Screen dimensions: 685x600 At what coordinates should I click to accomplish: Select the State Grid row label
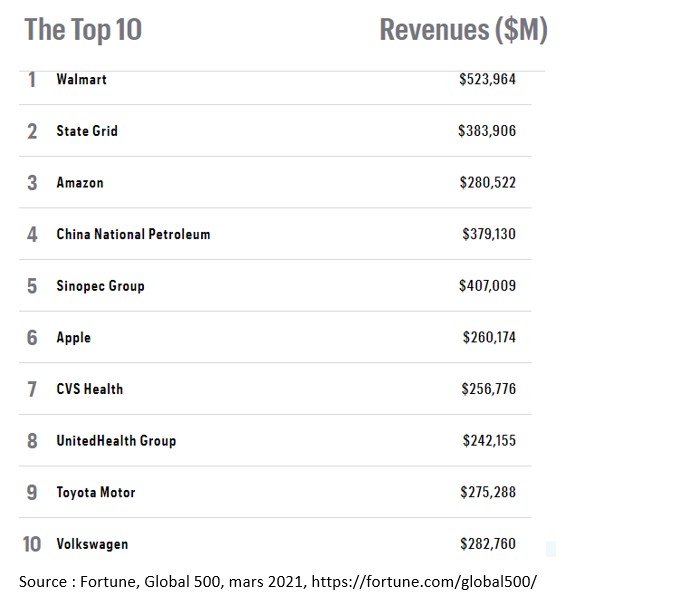pyautogui.click(x=87, y=131)
